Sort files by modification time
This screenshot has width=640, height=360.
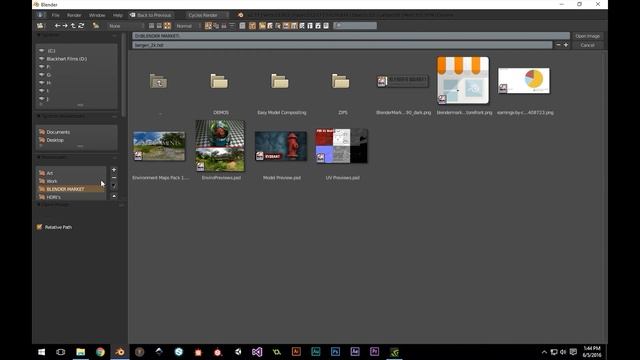pos(224,26)
